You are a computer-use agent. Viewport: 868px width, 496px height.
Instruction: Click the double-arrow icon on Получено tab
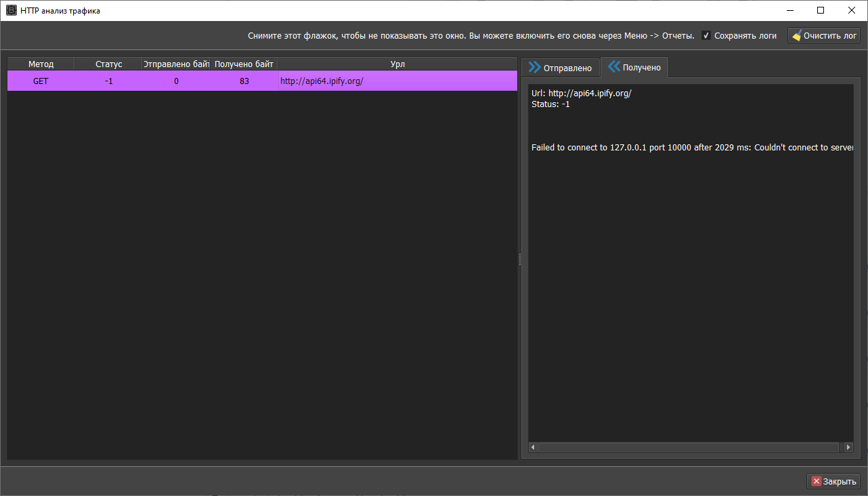(x=613, y=66)
